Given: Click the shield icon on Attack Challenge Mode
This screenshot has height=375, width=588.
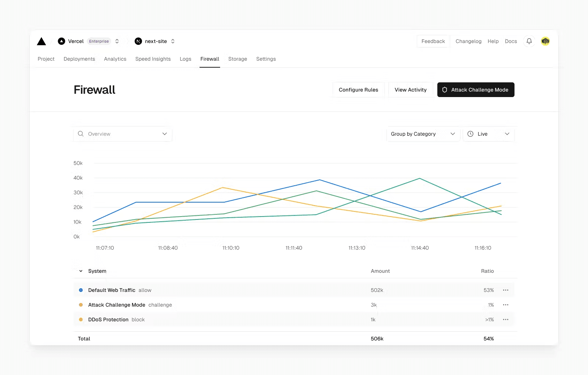Looking at the screenshot, I should tap(445, 90).
